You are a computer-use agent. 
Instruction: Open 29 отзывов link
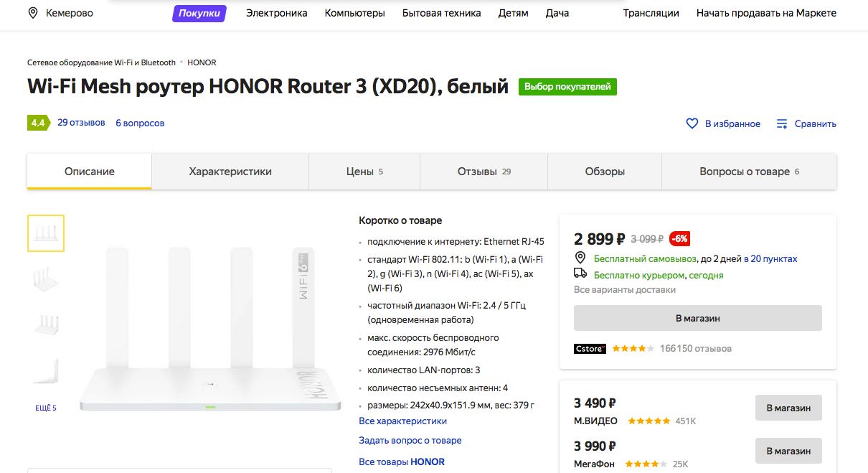coord(81,123)
